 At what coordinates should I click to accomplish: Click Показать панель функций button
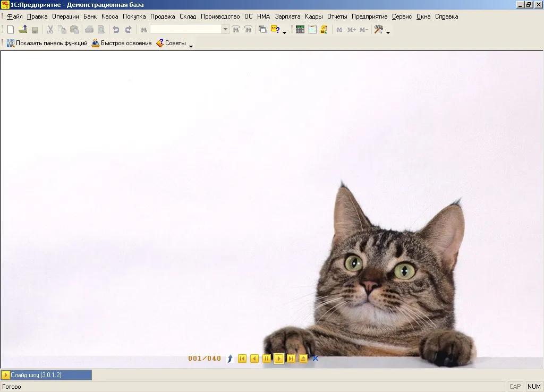(x=47, y=44)
